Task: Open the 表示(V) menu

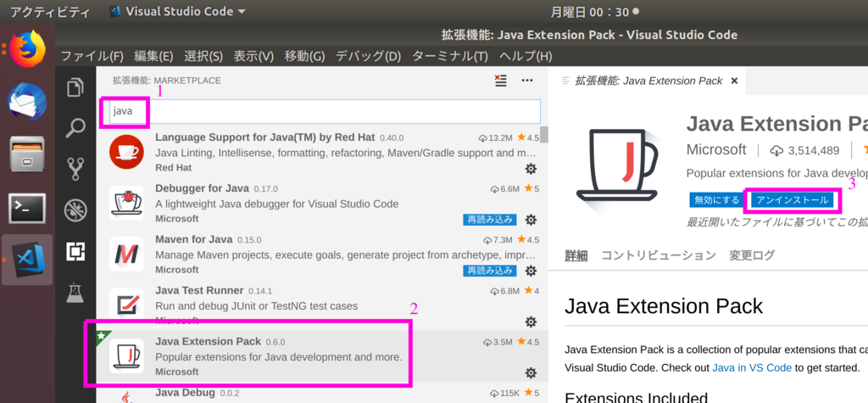Action: click(x=253, y=56)
